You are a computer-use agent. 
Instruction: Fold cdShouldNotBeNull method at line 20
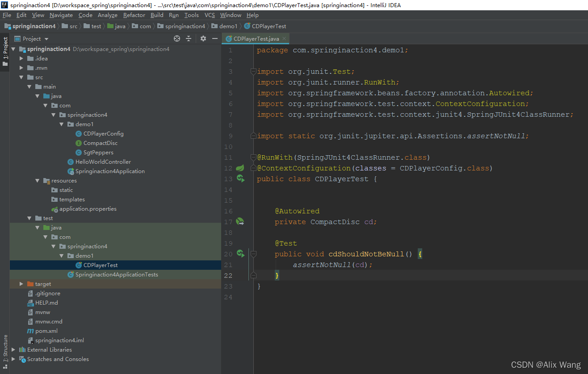tap(253, 254)
